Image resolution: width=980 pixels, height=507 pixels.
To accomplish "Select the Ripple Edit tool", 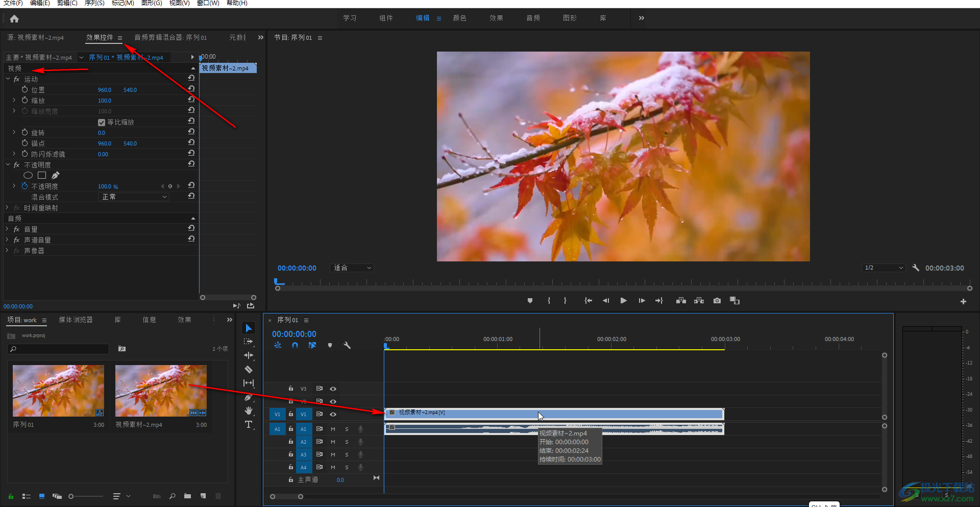I will pos(249,355).
